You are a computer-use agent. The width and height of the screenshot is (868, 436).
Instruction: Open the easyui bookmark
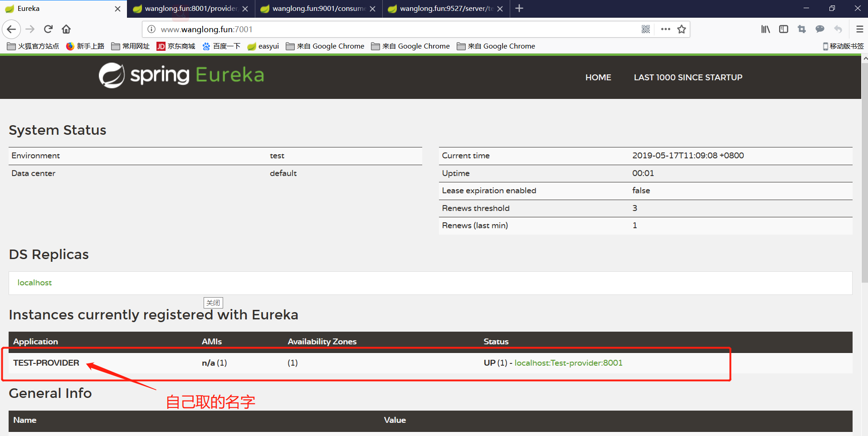click(263, 46)
